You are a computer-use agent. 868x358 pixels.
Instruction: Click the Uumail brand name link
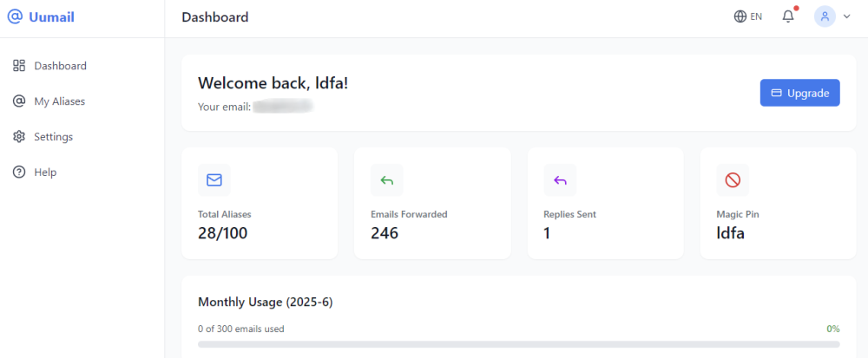tap(53, 16)
